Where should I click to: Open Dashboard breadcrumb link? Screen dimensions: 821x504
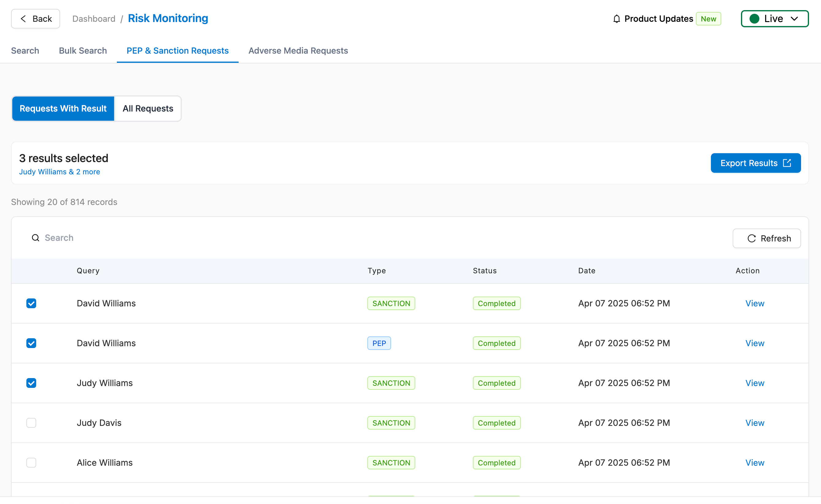94,19
